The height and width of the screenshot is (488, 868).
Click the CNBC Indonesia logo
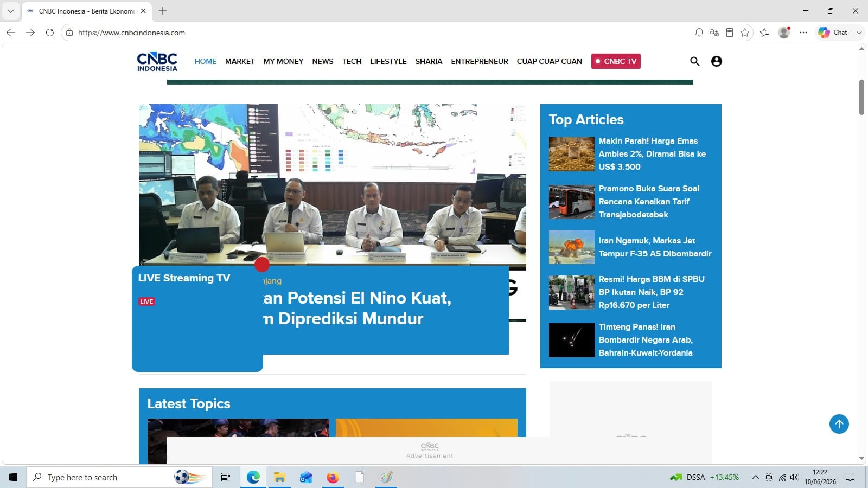157,61
